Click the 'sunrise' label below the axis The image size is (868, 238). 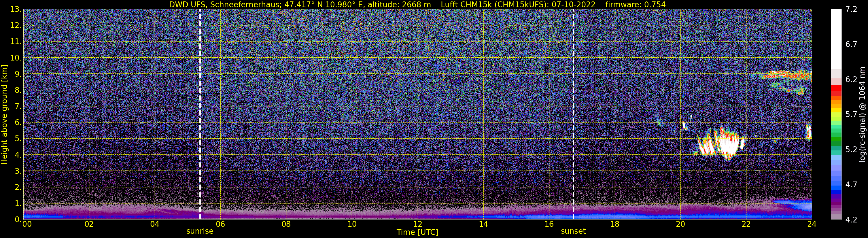point(200,231)
